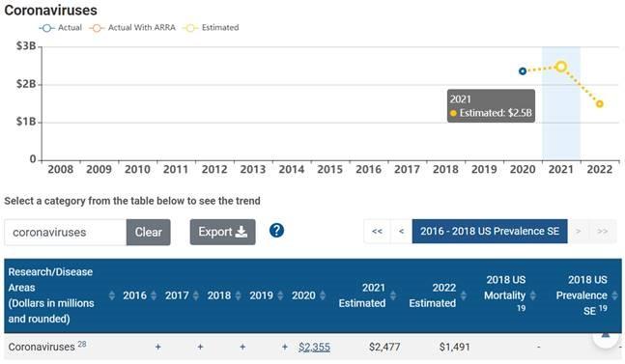Screen dimensions: 625x364
Task: Click the $2,477 cell for 2021 Estimated
Action: pos(384,348)
